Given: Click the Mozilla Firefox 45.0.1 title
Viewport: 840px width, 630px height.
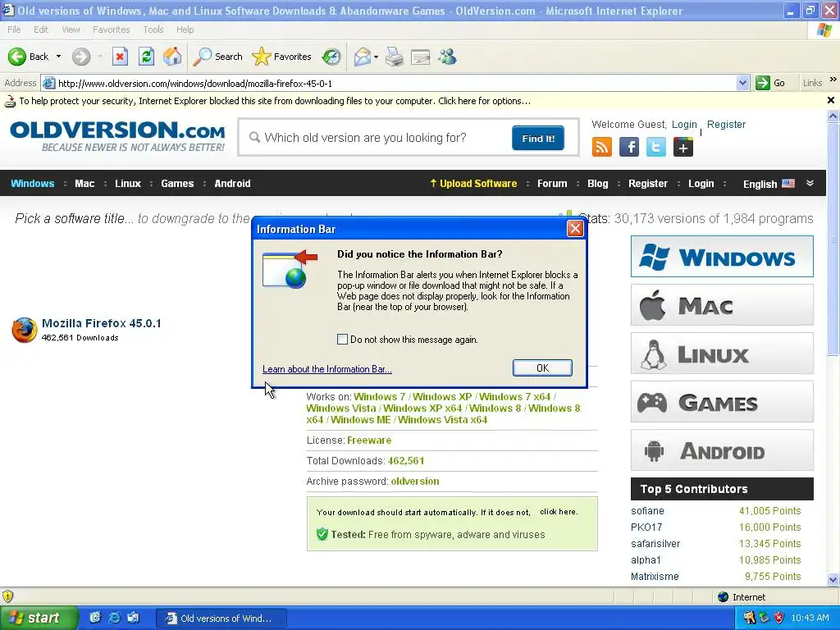Looking at the screenshot, I should [x=101, y=323].
